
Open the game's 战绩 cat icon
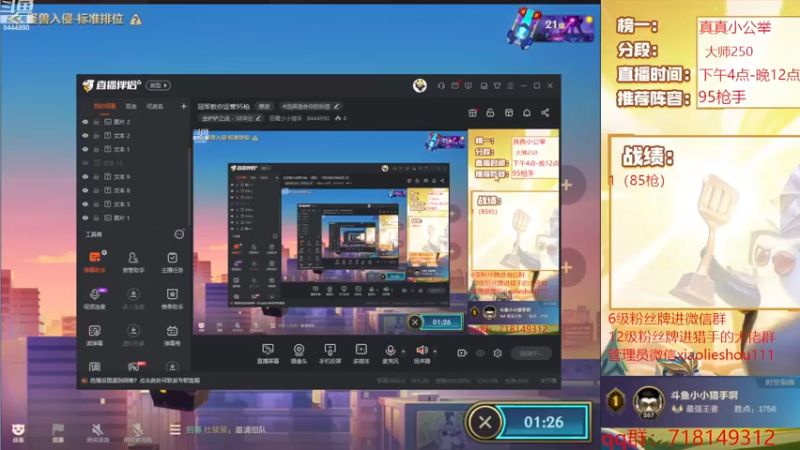[x=18, y=432]
